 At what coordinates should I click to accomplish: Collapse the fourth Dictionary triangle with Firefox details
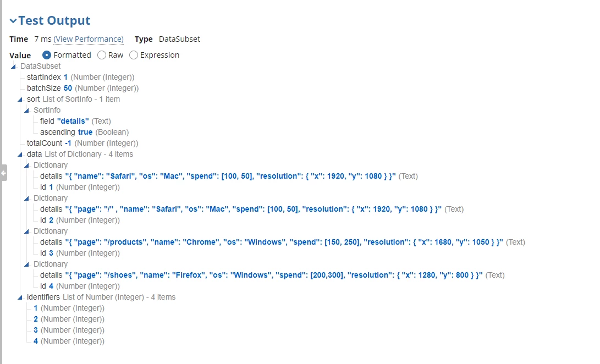26,264
